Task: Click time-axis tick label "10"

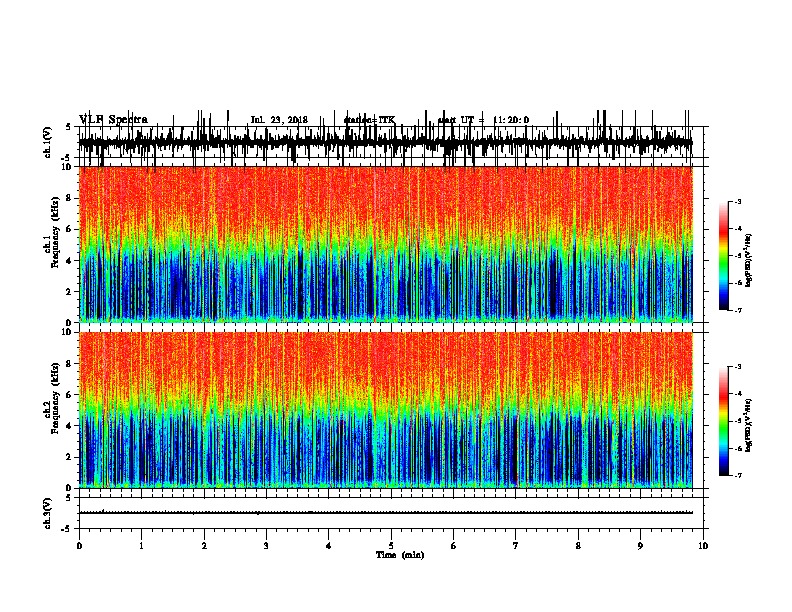Action: pos(703,546)
